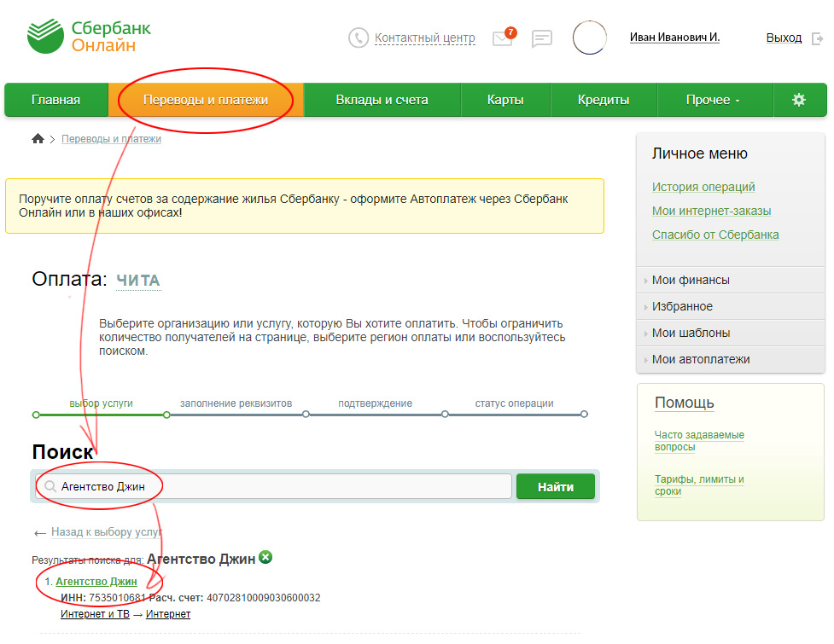
Task: Open Спасибо от Сбербанка
Action: [x=715, y=235]
